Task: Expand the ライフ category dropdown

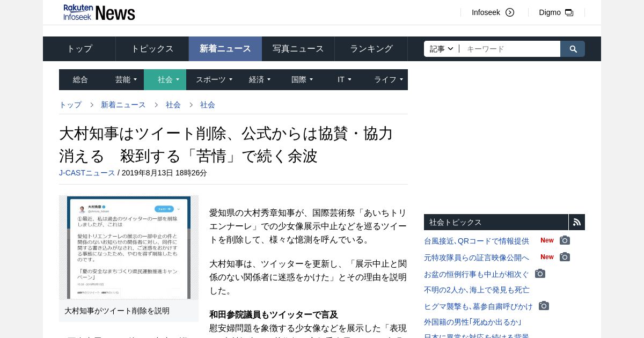Action: [389, 79]
